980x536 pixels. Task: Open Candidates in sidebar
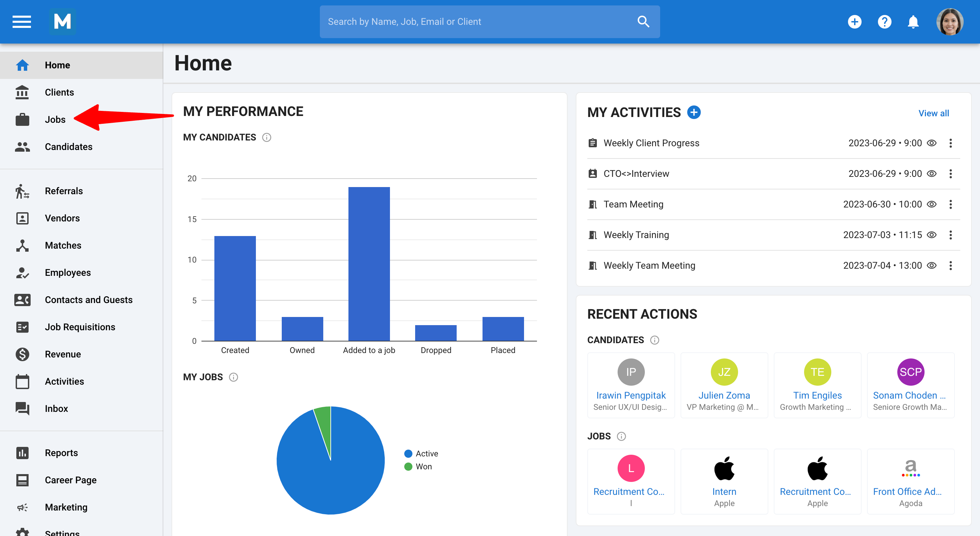[81, 147]
